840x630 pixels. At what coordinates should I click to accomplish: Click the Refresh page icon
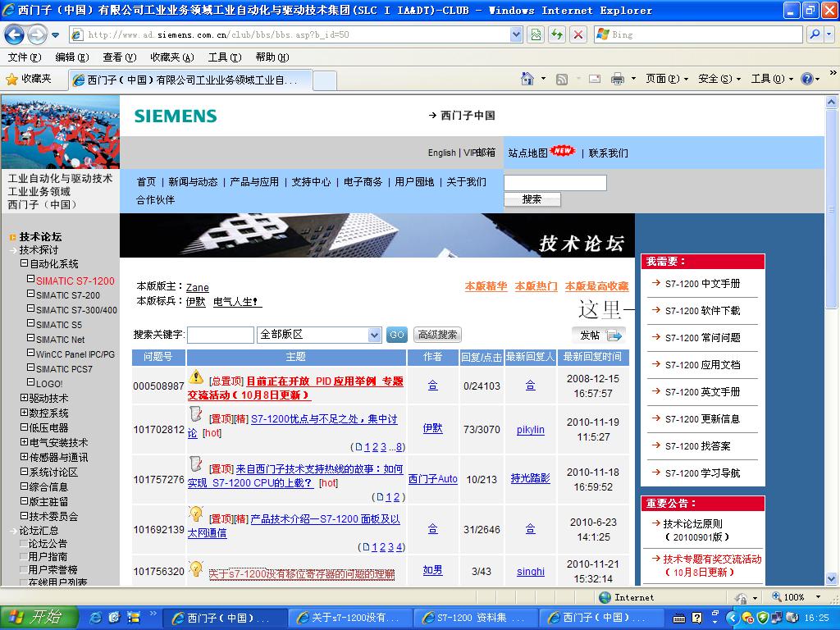(x=557, y=34)
